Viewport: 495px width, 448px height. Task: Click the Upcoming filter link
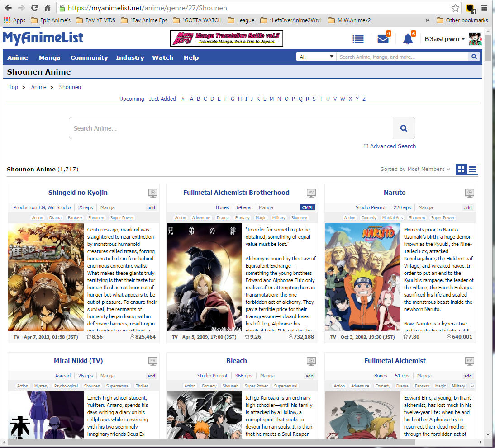(x=132, y=99)
